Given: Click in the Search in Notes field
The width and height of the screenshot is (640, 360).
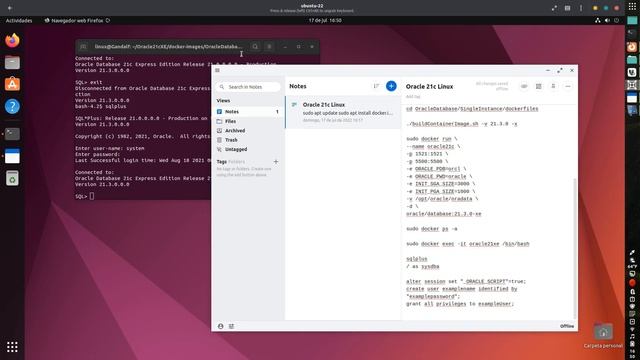Looking at the screenshot, I should point(248,87).
